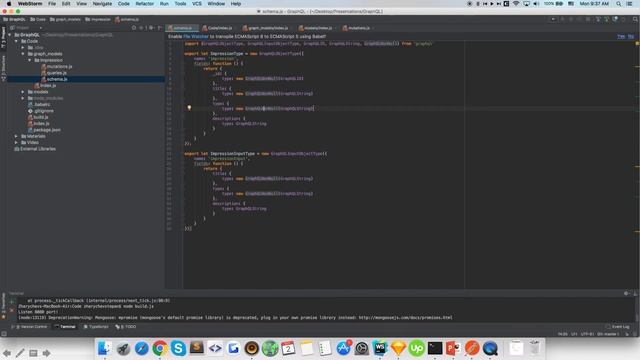640x360 pixels.
Task: Open Sublime Text from the Dock
Action: (x=197, y=348)
